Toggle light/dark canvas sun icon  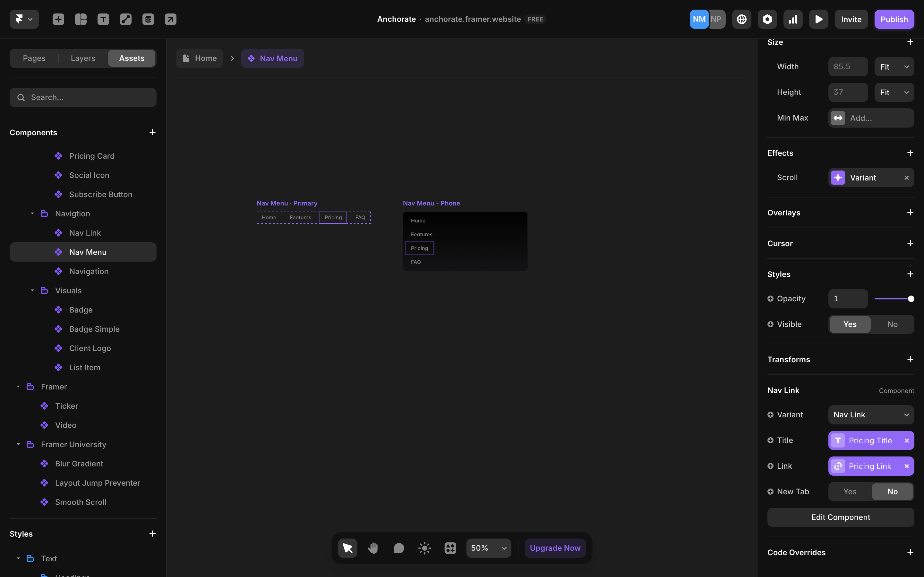pyautogui.click(x=424, y=548)
